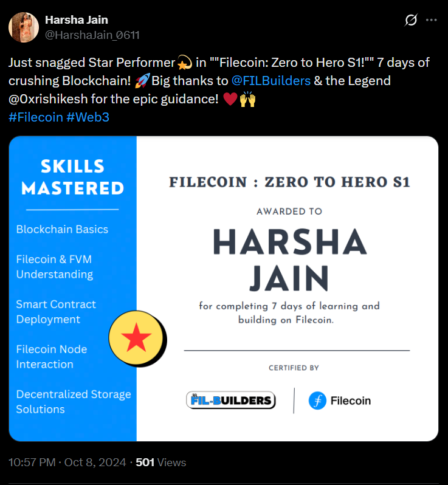448x485 pixels.
Task: Click the Blockchain Basics skill text
Action: [62, 229]
